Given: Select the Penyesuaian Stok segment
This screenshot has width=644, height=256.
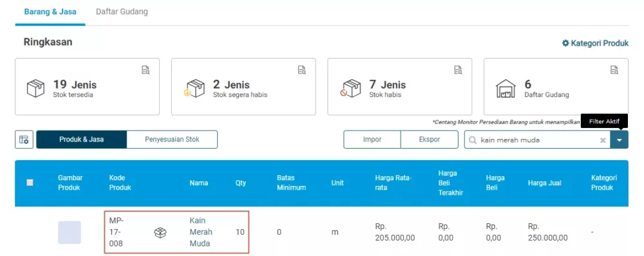Looking at the screenshot, I should coord(172,140).
